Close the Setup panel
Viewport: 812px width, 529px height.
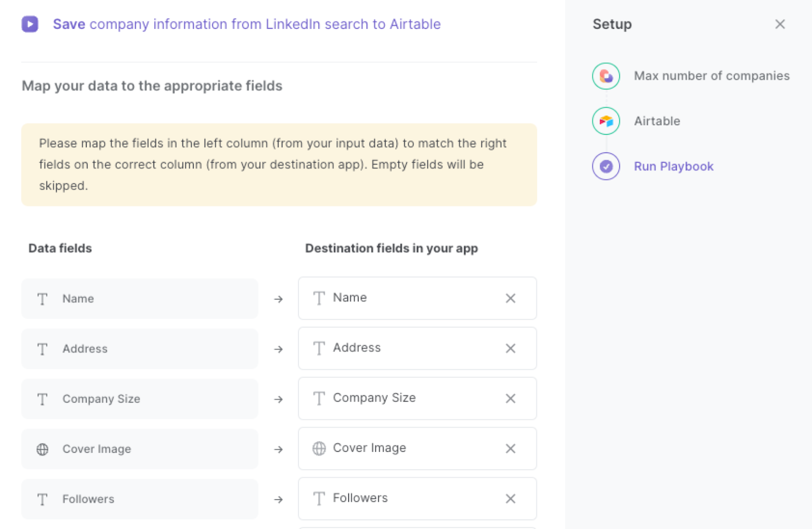780,24
